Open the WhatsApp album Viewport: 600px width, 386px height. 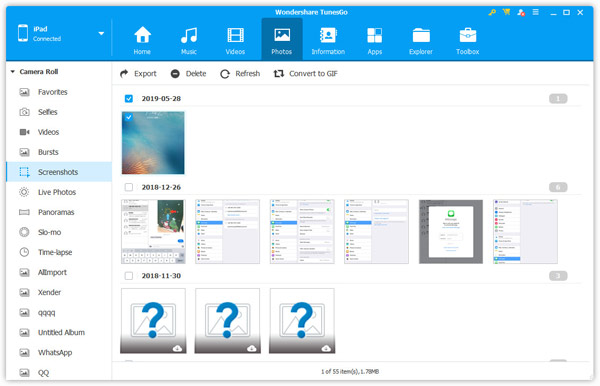coord(59,352)
